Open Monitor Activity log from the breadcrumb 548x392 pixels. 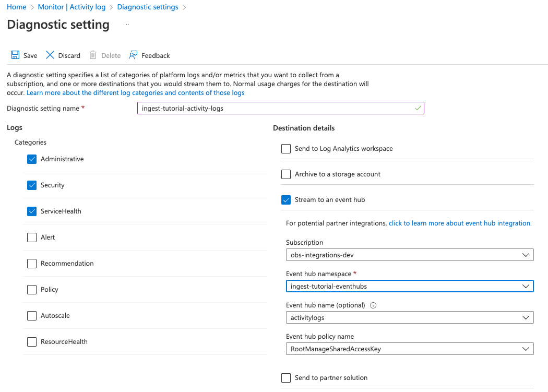point(72,7)
